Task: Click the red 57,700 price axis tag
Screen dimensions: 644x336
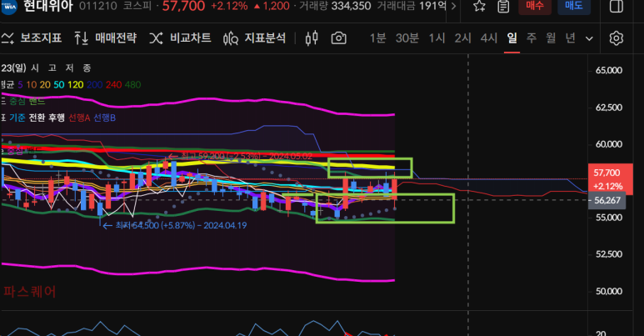Action: 611,179
